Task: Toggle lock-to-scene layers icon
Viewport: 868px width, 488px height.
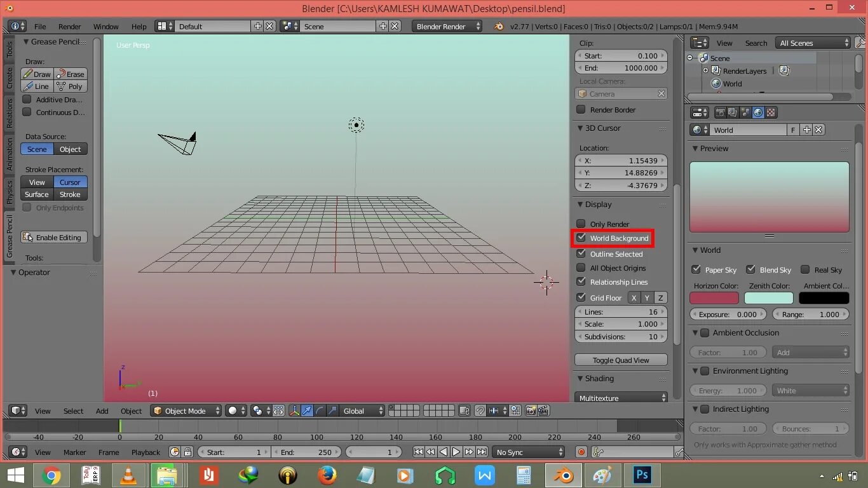Action: coord(464,410)
